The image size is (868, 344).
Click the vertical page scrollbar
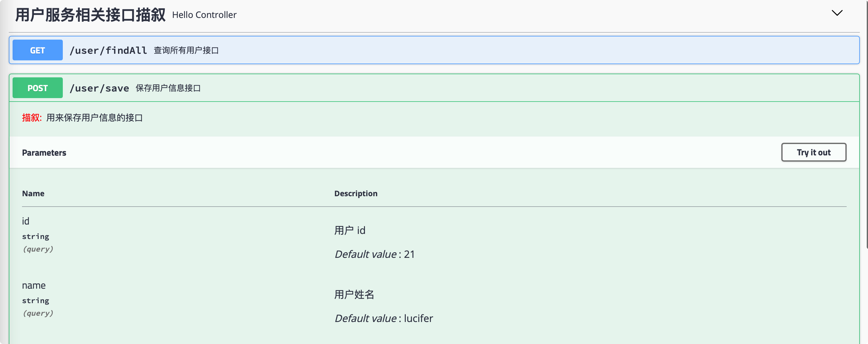coord(866,125)
